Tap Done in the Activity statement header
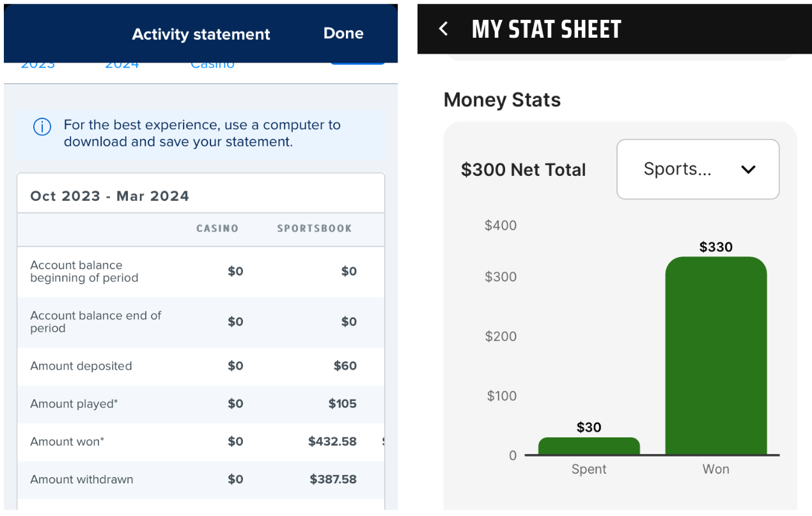812x516 pixels. 343,33
